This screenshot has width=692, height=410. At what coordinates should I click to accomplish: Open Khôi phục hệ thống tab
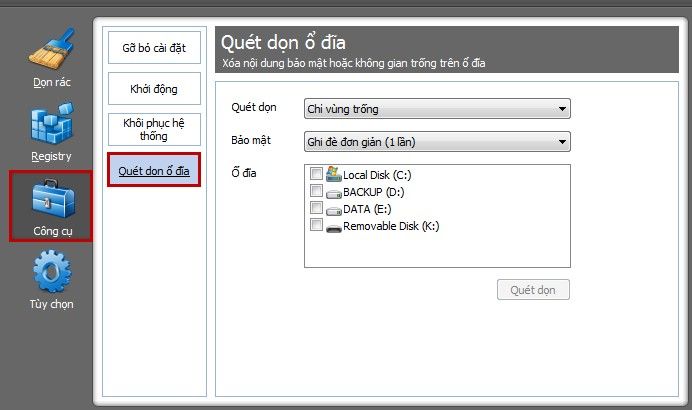coord(154,129)
